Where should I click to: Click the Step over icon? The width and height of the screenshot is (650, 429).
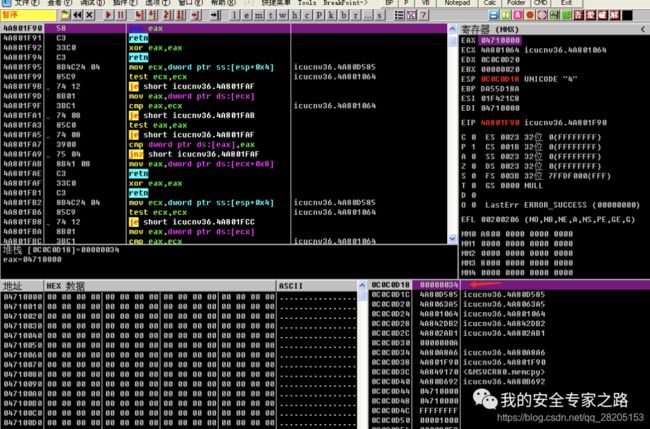(x=153, y=15)
